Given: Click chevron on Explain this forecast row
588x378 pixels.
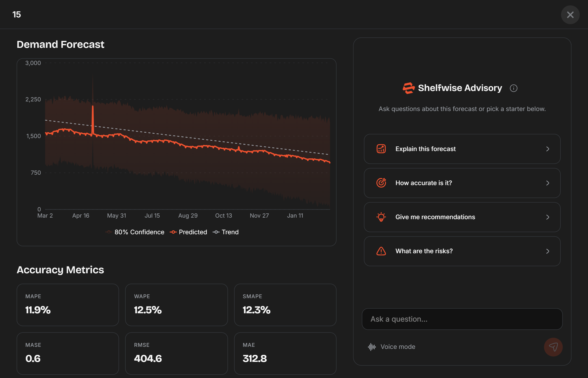Looking at the screenshot, I should point(547,149).
